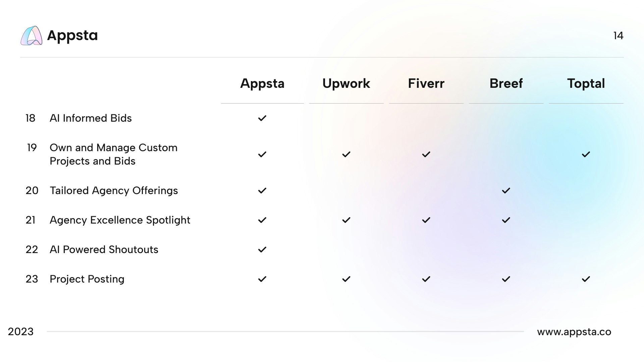Select the Appsta column header
Screen dimensions: 644x362
click(x=262, y=83)
